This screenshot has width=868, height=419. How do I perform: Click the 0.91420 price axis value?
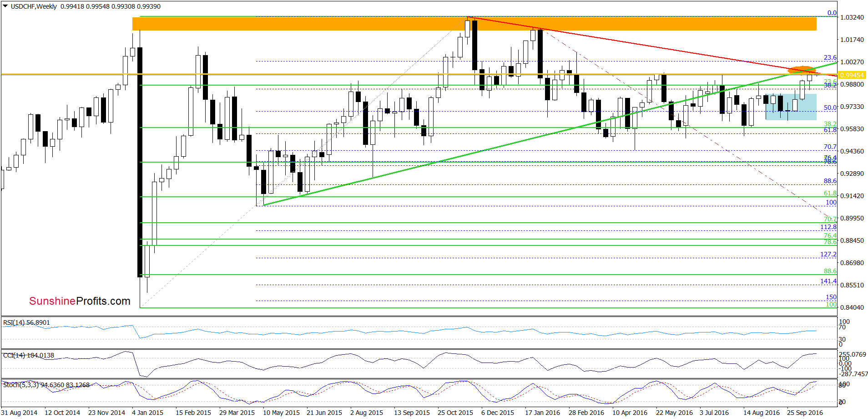[852, 196]
